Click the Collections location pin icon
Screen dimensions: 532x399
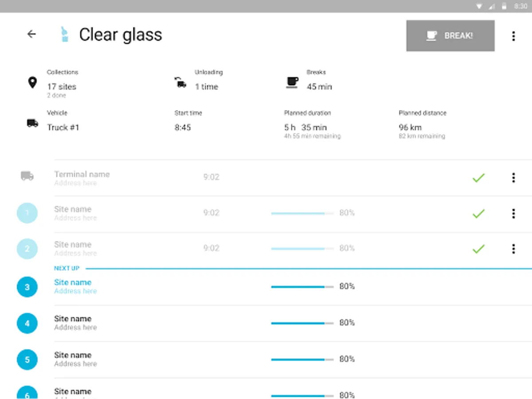(32, 82)
